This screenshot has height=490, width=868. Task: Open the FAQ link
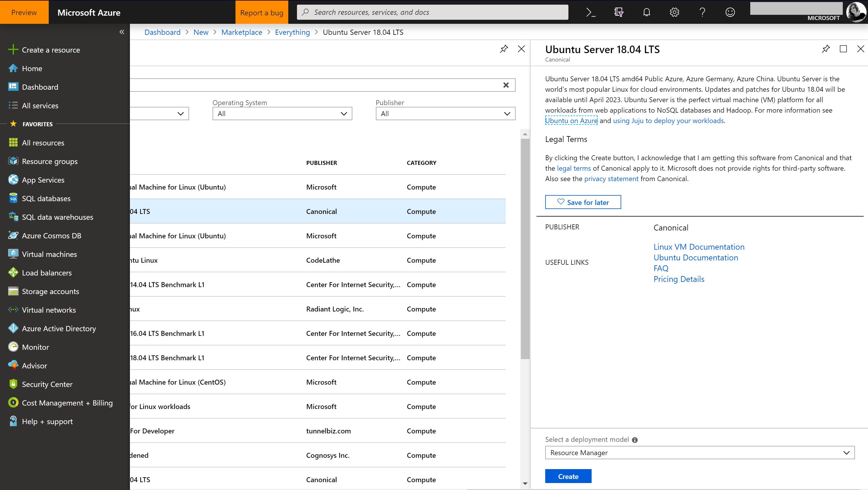click(661, 269)
